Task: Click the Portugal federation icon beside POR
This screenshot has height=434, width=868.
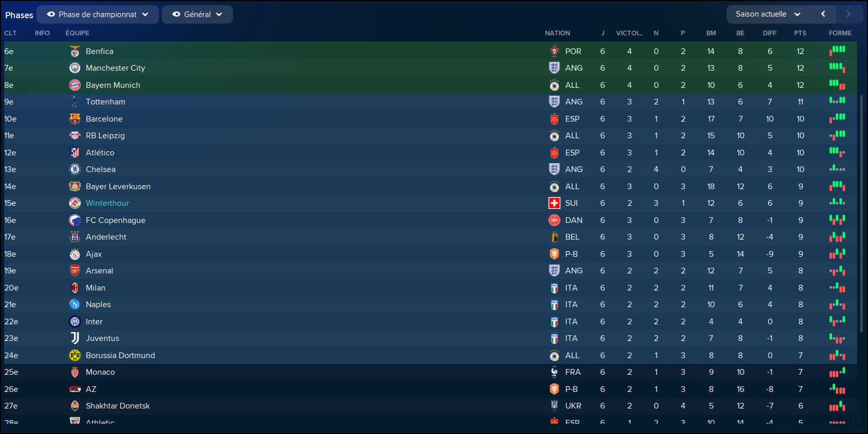Action: coord(554,51)
